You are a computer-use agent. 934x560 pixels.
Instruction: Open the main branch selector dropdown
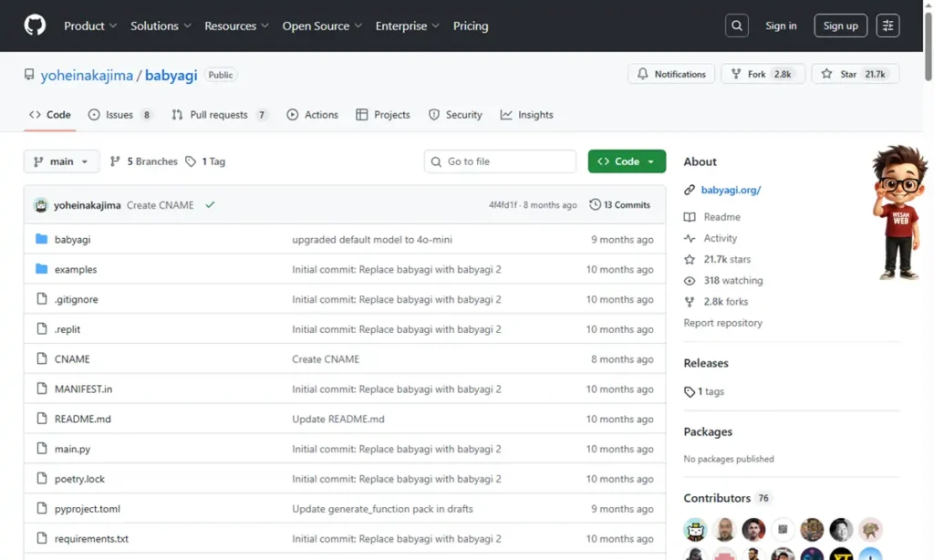[61, 161]
